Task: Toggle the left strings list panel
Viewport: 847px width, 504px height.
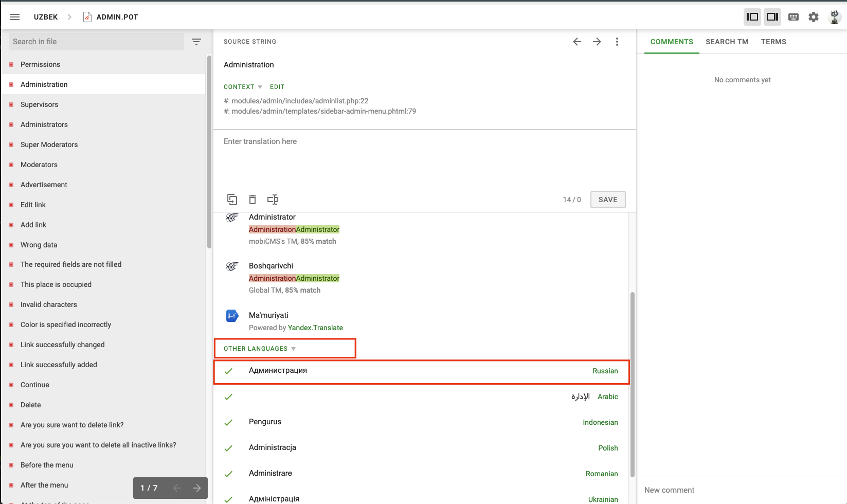Action: 752,17
